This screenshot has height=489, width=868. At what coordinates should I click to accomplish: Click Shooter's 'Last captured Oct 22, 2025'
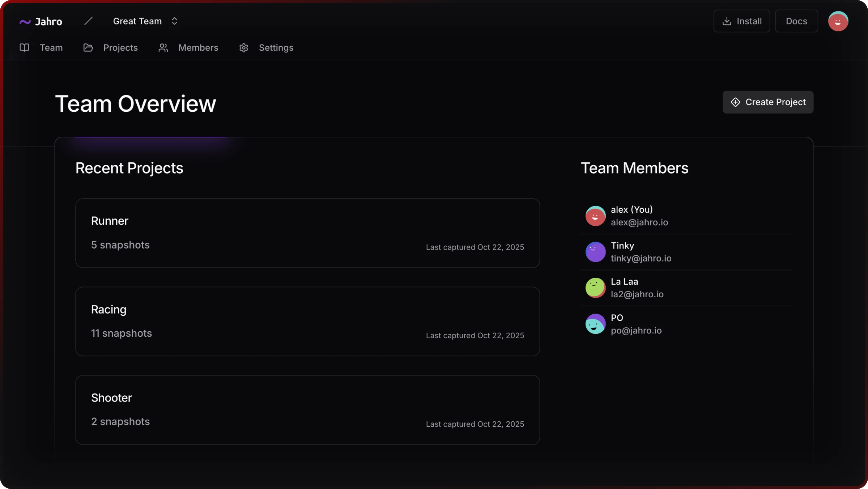pos(475,424)
